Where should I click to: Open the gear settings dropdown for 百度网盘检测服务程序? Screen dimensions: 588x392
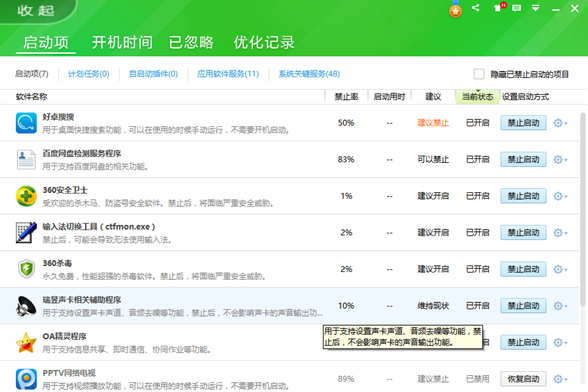pos(560,159)
